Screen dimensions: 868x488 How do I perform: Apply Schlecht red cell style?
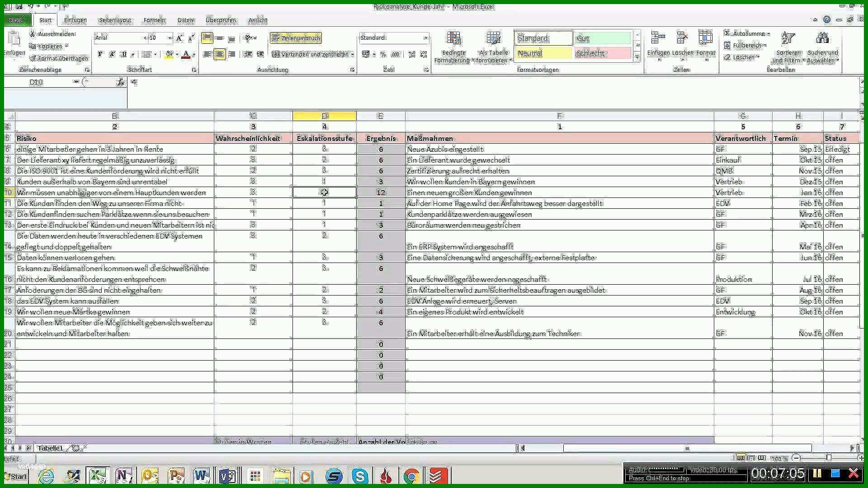click(602, 53)
